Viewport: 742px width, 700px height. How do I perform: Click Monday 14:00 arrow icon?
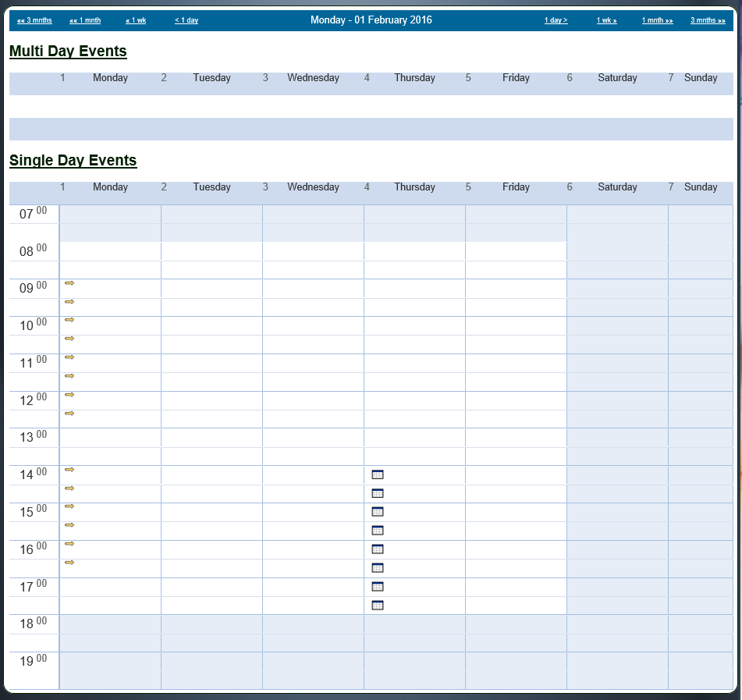click(69, 470)
